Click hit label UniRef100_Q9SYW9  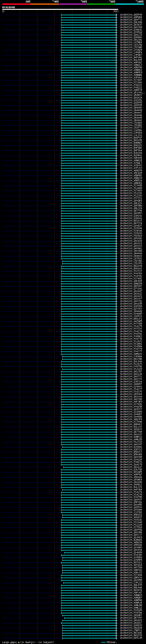click(131, 532)
